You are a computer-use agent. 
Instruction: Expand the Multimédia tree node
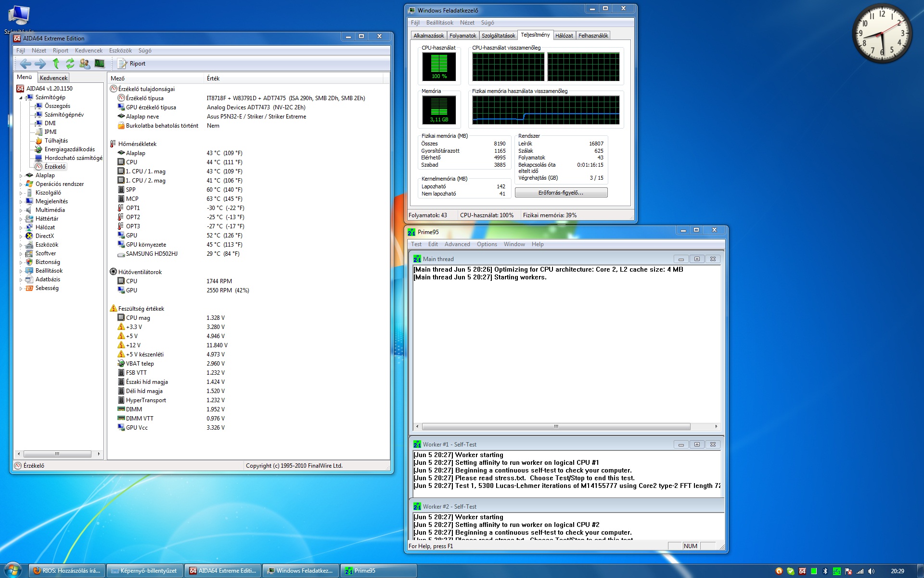tap(21, 210)
